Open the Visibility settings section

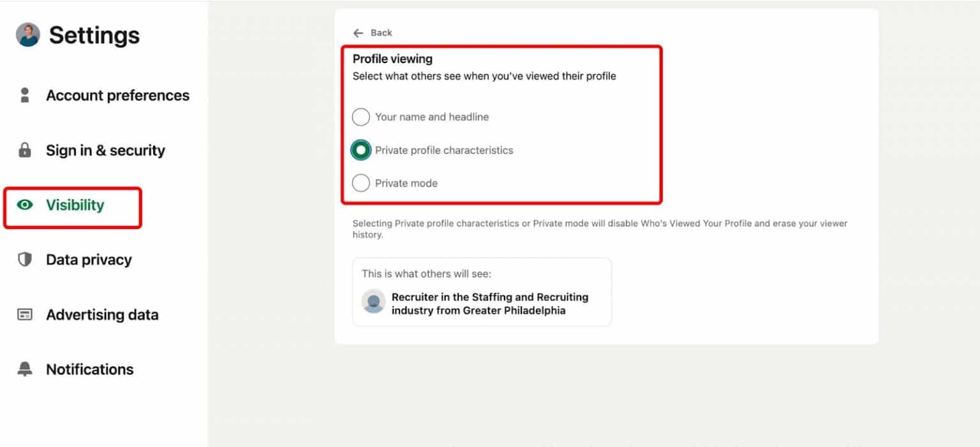point(75,205)
